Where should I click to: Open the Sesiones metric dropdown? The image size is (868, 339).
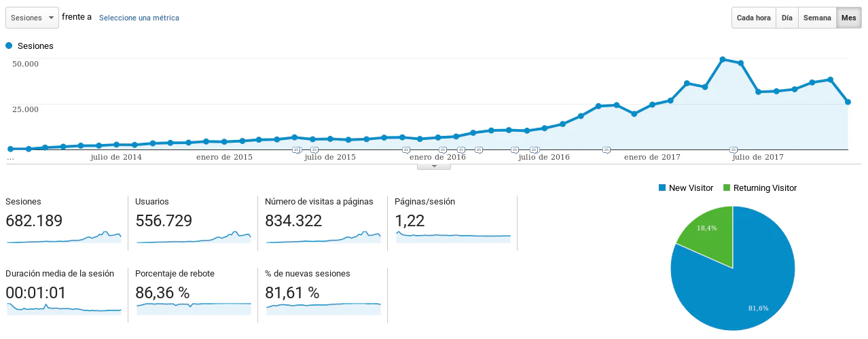[31, 18]
